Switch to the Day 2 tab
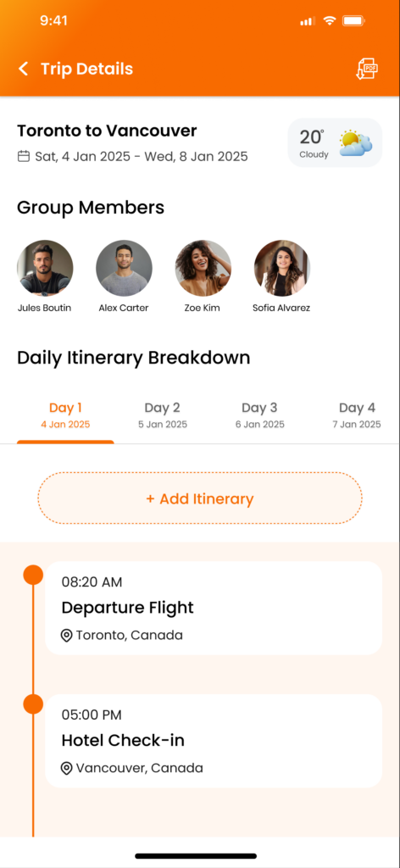This screenshot has height=868, width=400. pos(163,415)
